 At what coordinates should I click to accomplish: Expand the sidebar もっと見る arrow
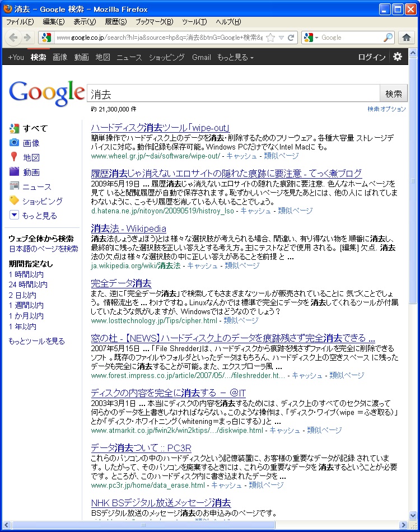14,215
